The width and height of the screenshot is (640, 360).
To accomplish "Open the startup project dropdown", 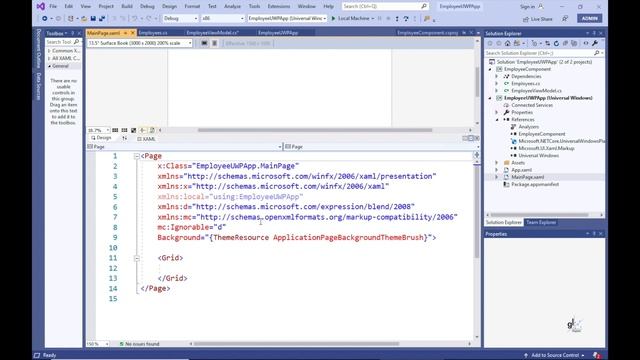I will tap(287, 18).
